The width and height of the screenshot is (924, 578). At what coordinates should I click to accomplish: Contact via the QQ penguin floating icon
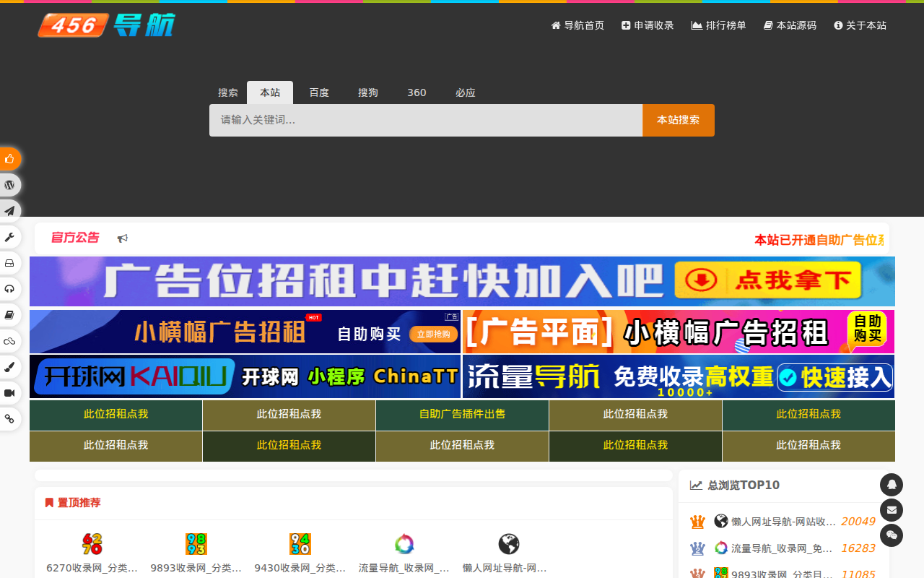point(892,485)
